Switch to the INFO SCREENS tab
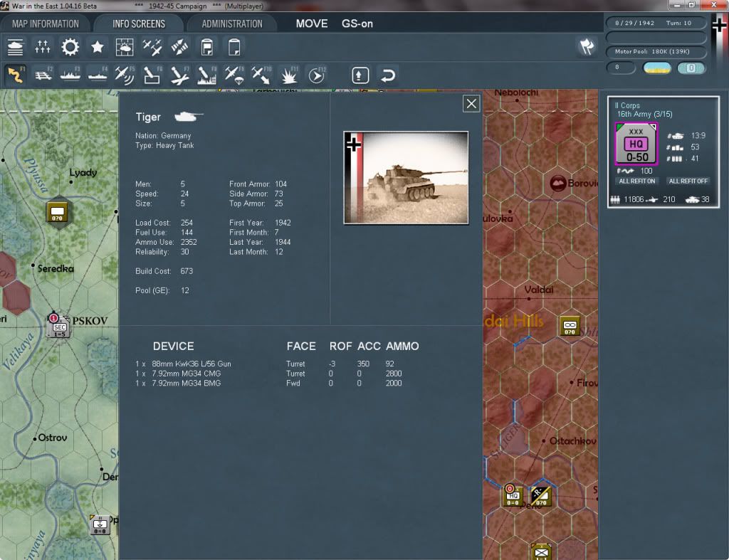 tap(139, 23)
